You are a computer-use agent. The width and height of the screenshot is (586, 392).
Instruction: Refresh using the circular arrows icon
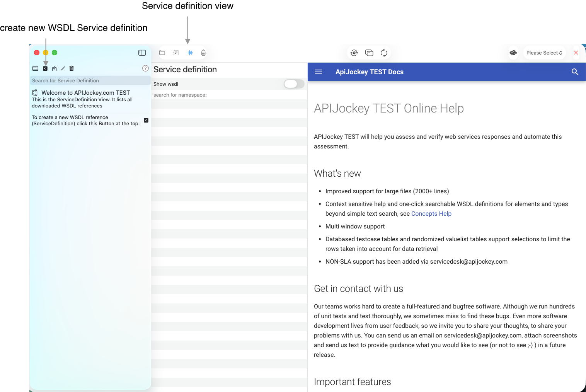pyautogui.click(x=384, y=53)
